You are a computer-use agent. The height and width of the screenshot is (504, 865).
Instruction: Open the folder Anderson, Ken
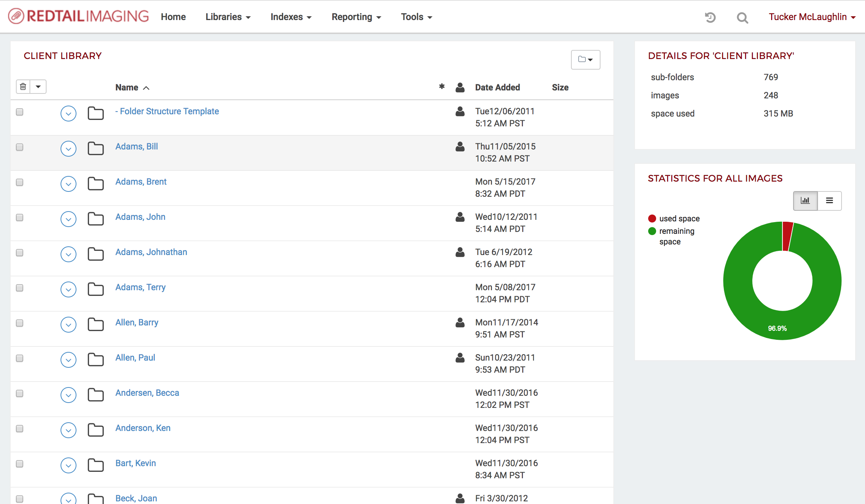tap(143, 428)
